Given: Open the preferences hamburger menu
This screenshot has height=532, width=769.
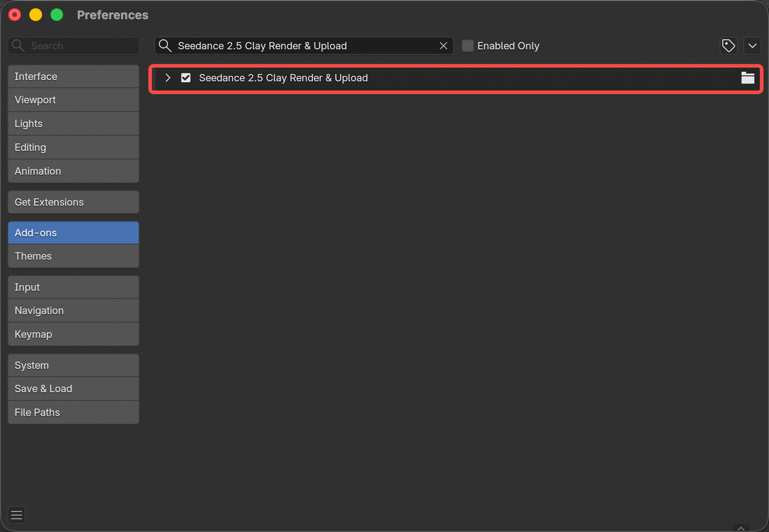Looking at the screenshot, I should click(16, 515).
